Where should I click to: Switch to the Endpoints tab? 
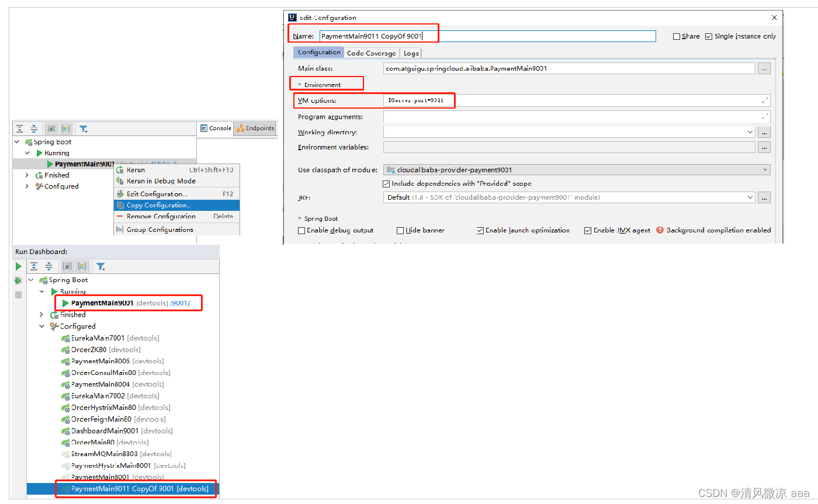(255, 128)
